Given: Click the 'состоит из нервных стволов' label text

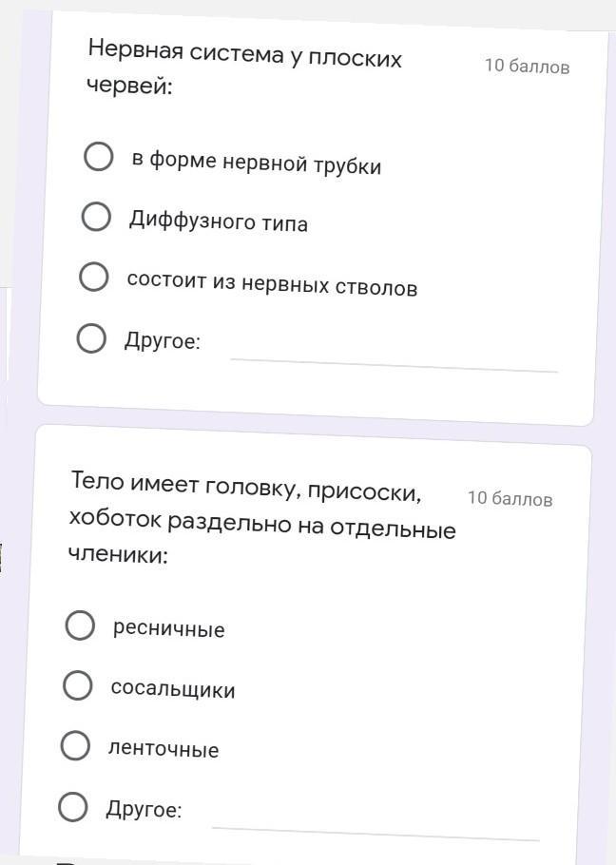Looking at the screenshot, I should 272,284.
